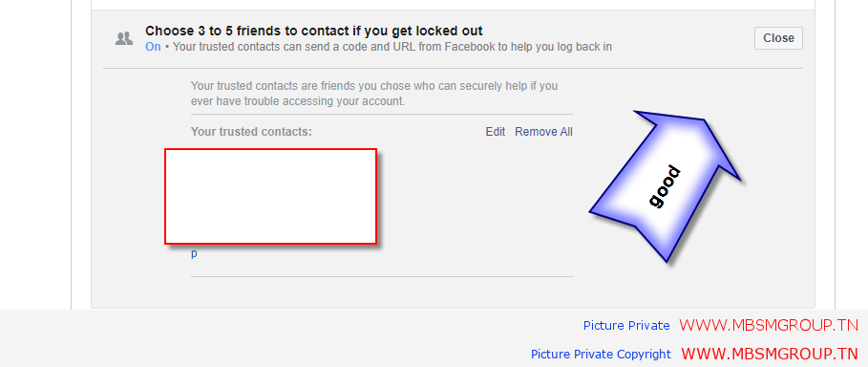Click the upper Picture Private text
This screenshot has height=367, width=868.
coord(626,326)
